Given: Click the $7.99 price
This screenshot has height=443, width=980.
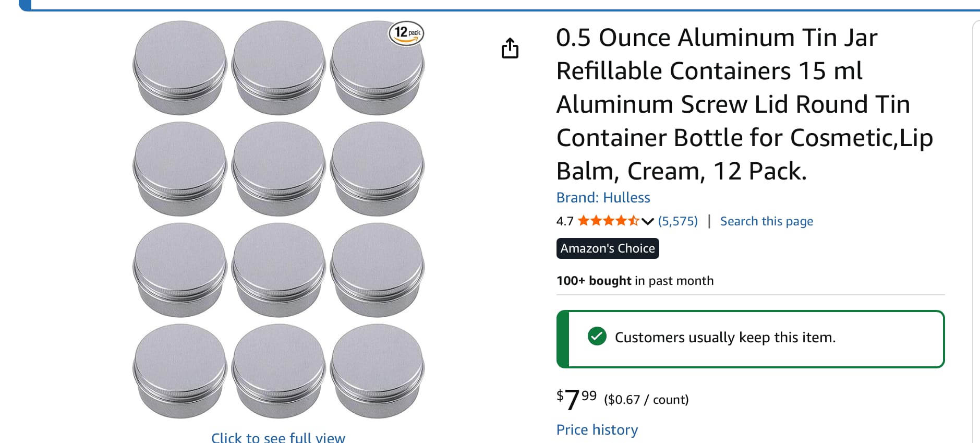Looking at the screenshot, I should [x=576, y=399].
